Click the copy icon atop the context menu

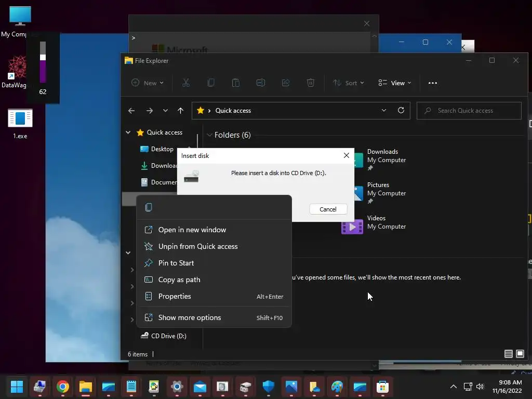pyautogui.click(x=149, y=207)
